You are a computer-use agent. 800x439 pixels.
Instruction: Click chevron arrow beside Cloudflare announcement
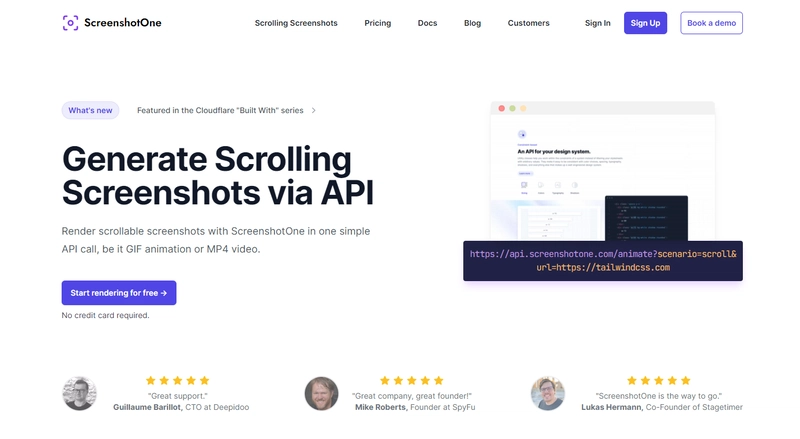point(313,110)
